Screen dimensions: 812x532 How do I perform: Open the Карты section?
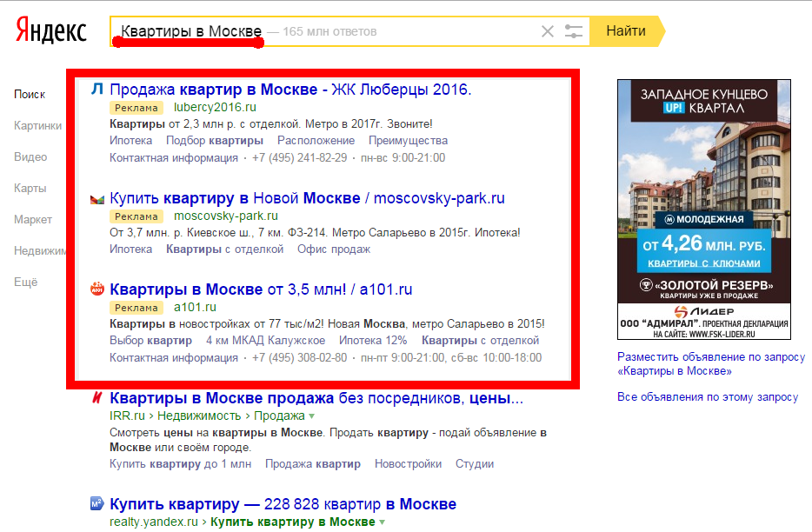[x=30, y=188]
